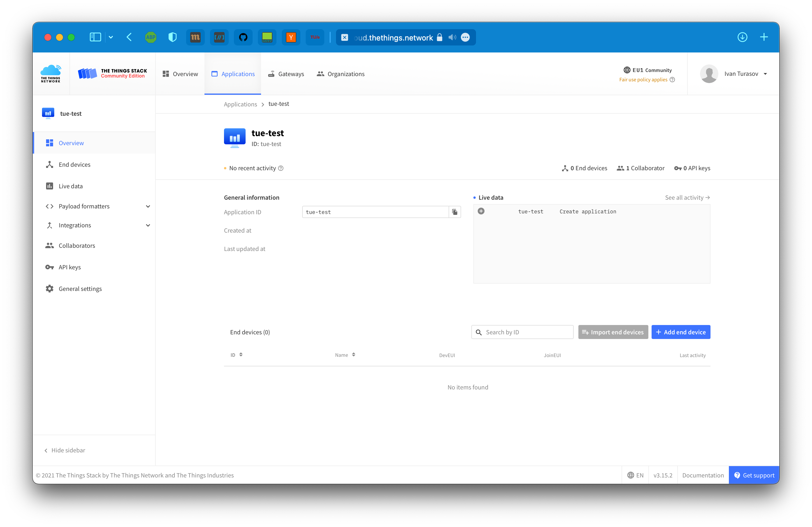The image size is (812, 527).
Task: Open the Collaborators sidebar section
Action: click(78, 245)
